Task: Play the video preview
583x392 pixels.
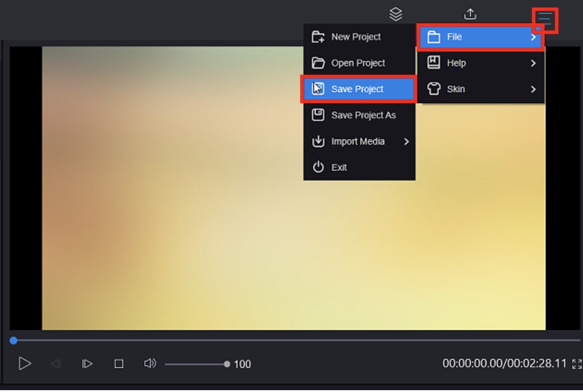Action: [24, 363]
